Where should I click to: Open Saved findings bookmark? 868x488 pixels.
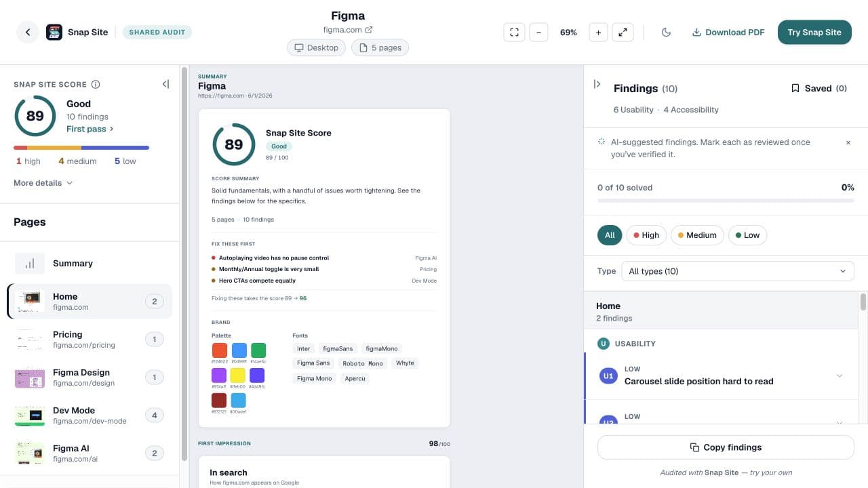[x=819, y=88]
